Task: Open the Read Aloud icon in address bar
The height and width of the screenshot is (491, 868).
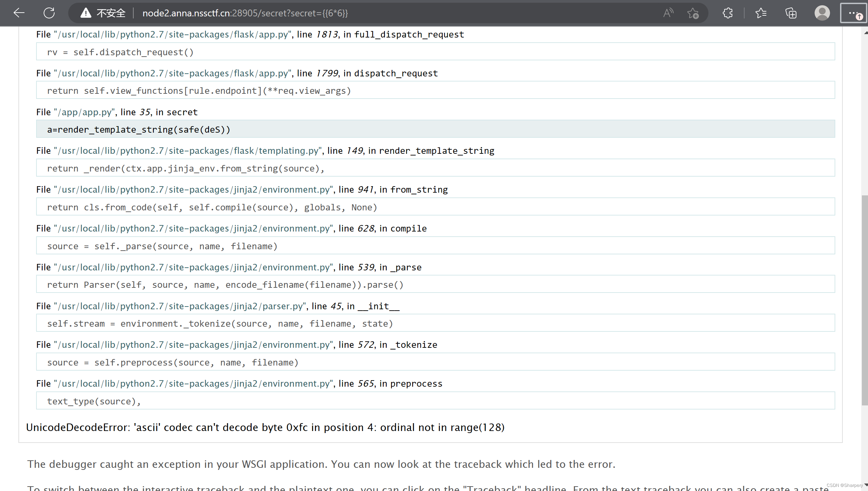Action: point(668,13)
